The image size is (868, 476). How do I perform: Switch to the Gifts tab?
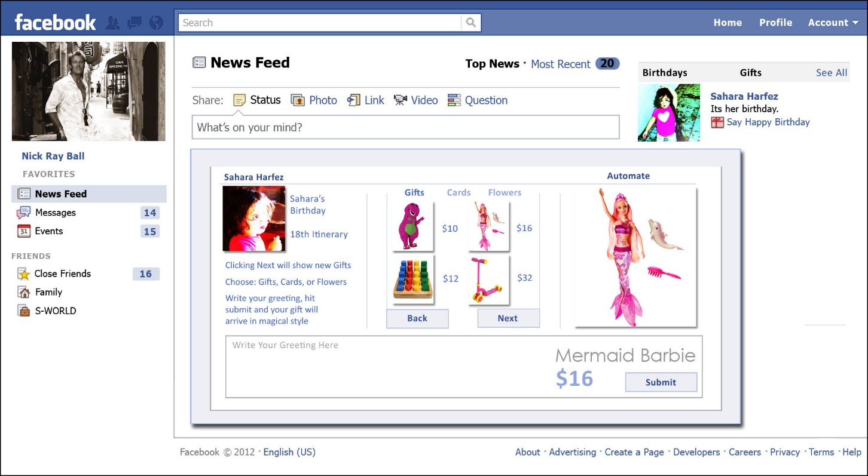(414, 192)
